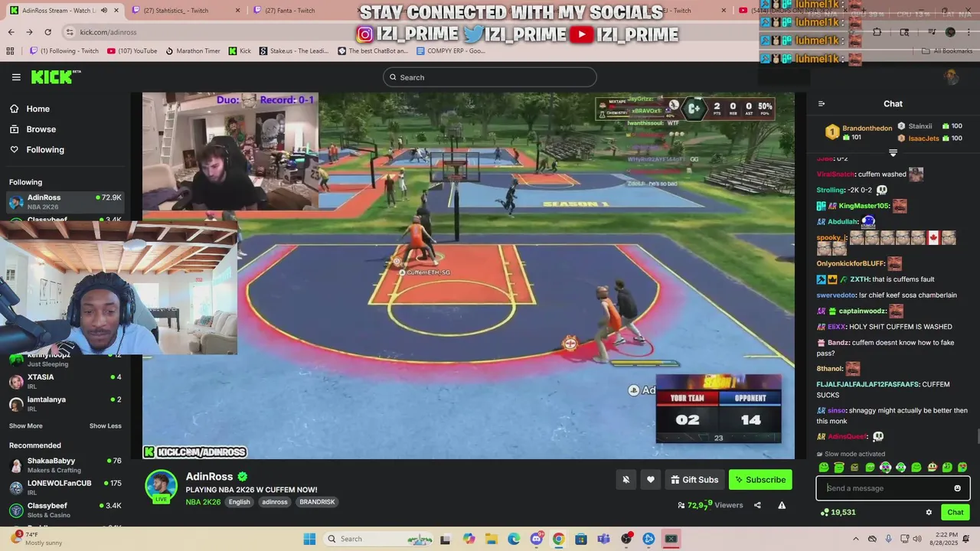This screenshot has height=551, width=980.
Task: Expand the chat leaderboard dropdown arrow
Action: tap(893, 153)
